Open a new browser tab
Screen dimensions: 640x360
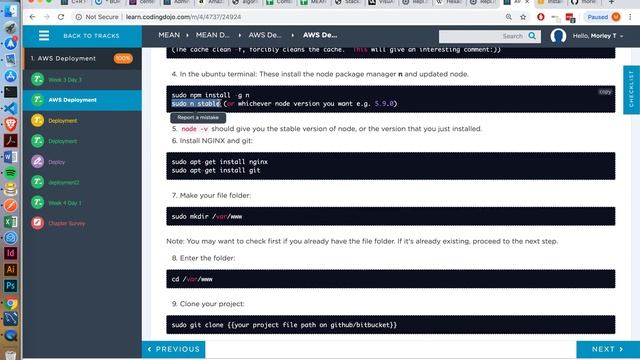[x=611, y=2]
